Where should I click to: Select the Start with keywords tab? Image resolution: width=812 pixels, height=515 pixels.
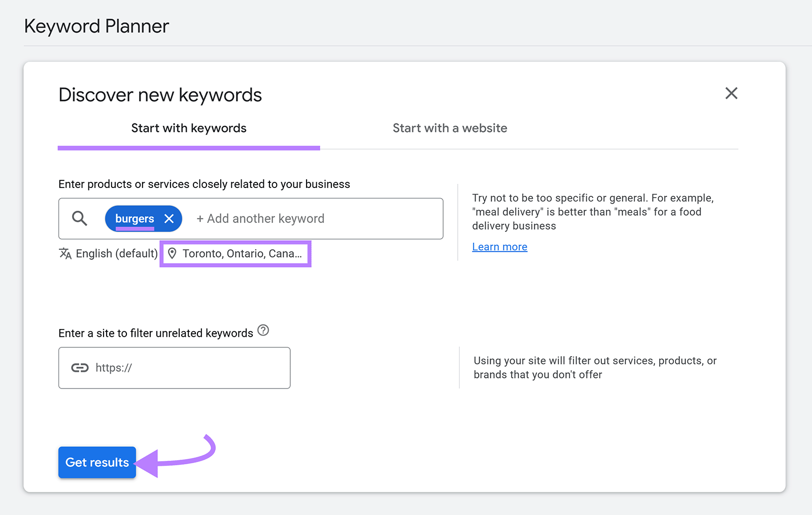[x=188, y=128]
